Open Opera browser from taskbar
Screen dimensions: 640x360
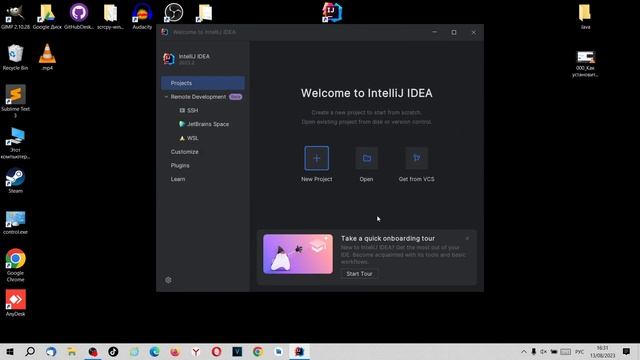pos(216,351)
